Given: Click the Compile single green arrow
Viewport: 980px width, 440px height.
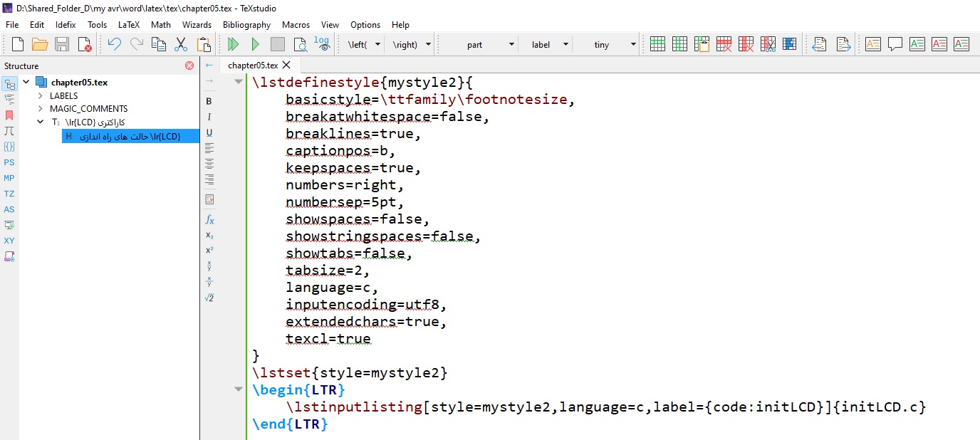Looking at the screenshot, I should (255, 44).
